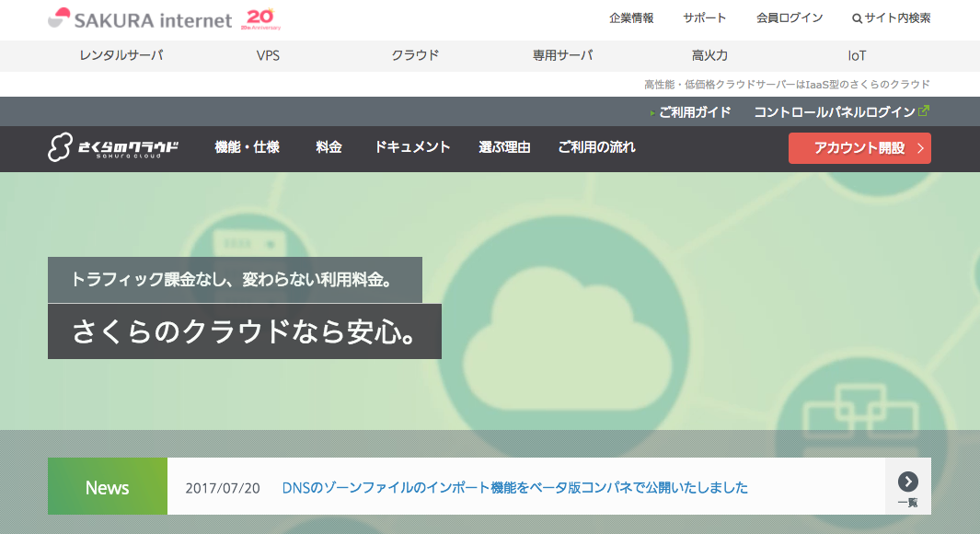Click the arrow icon above 一覧
This screenshot has height=534, width=980.
(x=908, y=481)
